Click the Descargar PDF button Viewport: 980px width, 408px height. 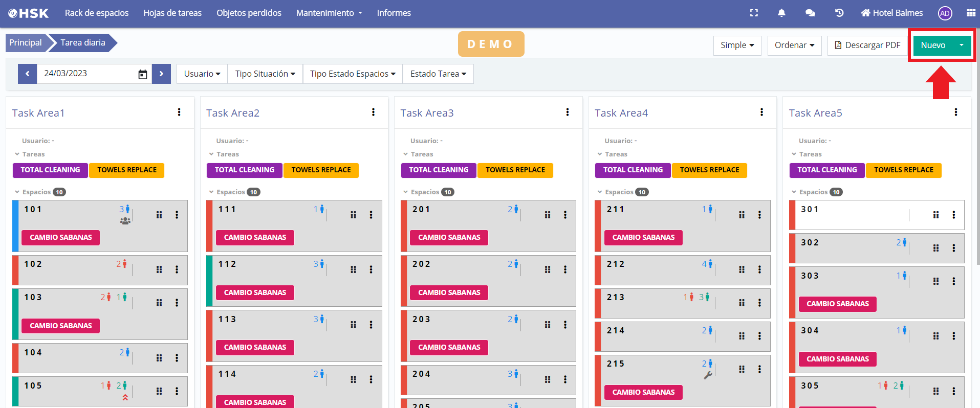click(x=867, y=46)
